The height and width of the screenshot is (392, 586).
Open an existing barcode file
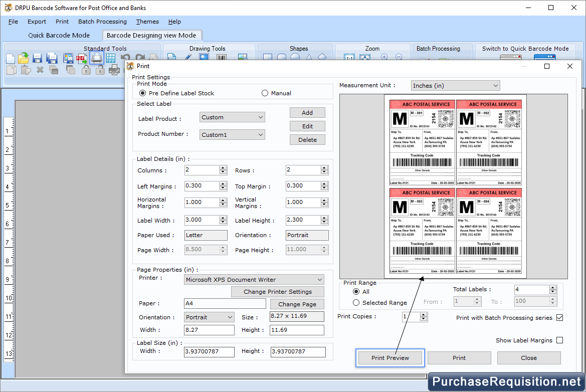pos(23,58)
